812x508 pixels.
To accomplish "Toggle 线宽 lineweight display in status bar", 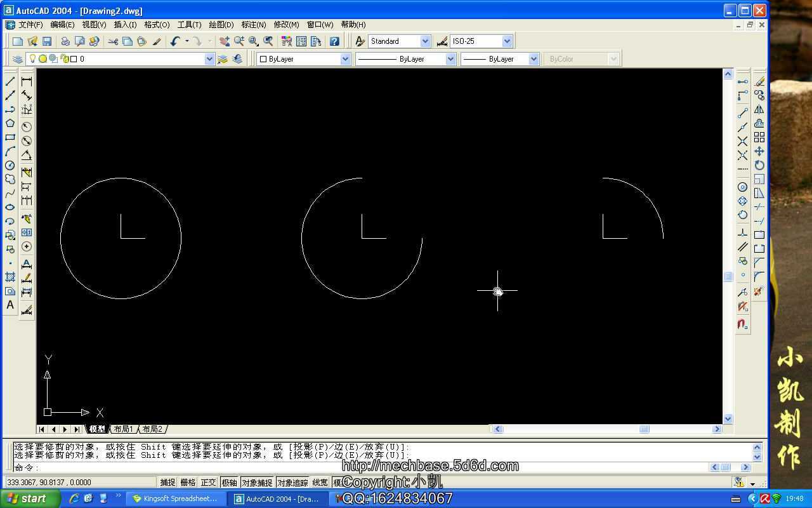I will coord(320,483).
